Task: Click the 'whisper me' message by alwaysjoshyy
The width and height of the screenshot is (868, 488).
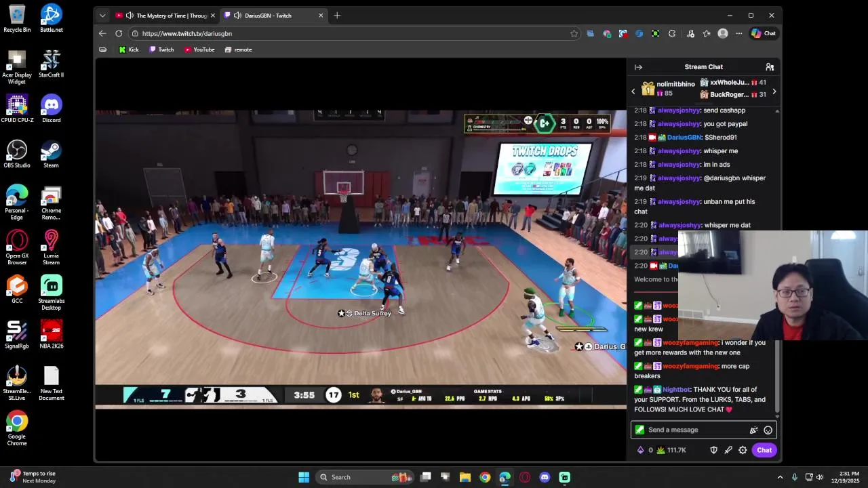Action: click(x=720, y=151)
